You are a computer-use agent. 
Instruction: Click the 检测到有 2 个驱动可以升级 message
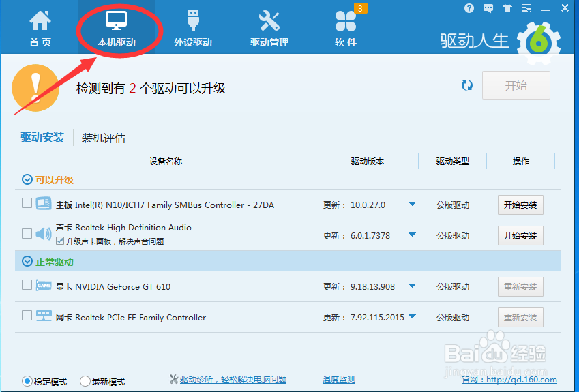click(151, 88)
